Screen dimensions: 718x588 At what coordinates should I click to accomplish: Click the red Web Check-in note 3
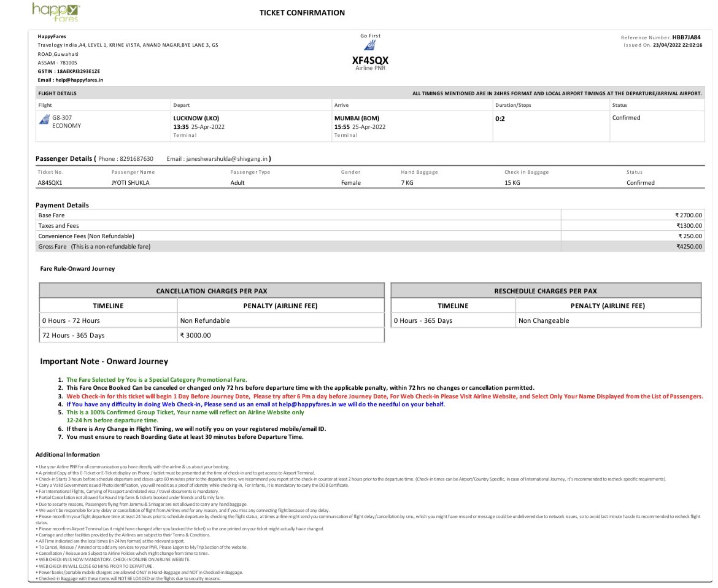click(x=385, y=396)
